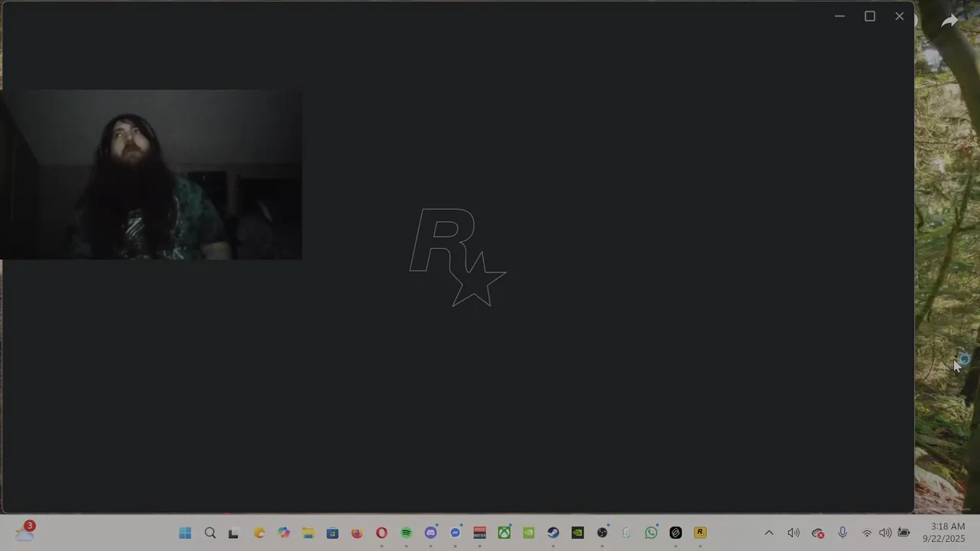
Task: Open WhatsApp from the taskbar
Action: pyautogui.click(x=651, y=533)
